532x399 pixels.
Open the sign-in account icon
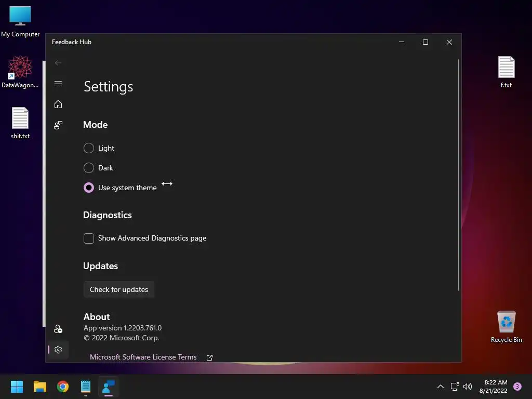click(x=58, y=329)
